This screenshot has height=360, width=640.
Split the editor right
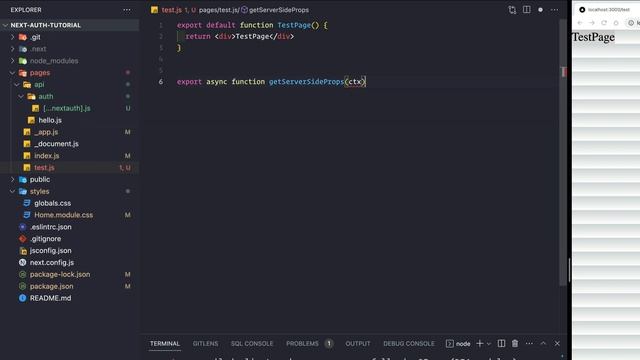click(527, 9)
